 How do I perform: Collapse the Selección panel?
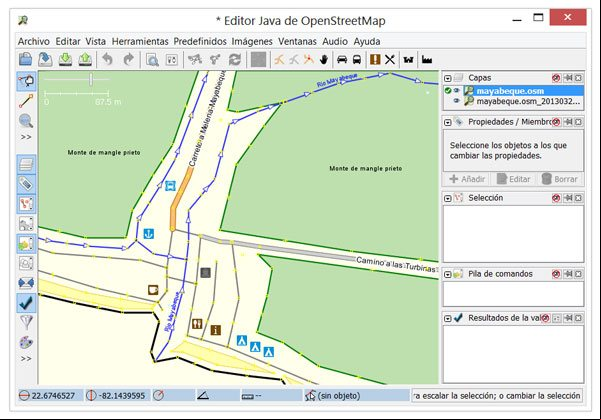tap(447, 198)
